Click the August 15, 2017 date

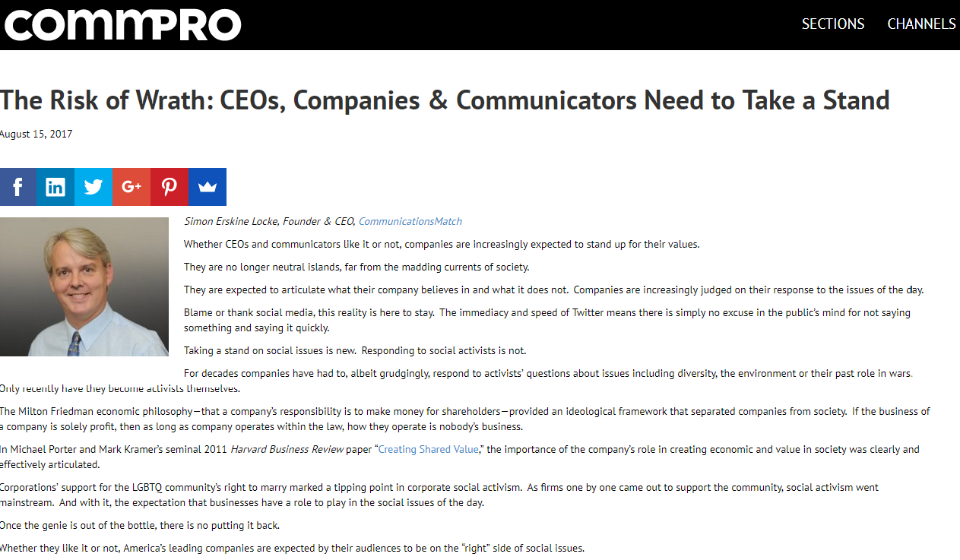pos(36,134)
